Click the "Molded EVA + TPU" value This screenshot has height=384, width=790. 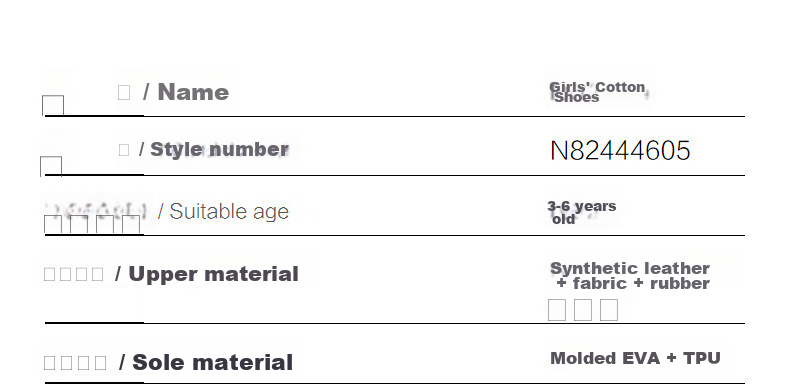click(x=635, y=358)
